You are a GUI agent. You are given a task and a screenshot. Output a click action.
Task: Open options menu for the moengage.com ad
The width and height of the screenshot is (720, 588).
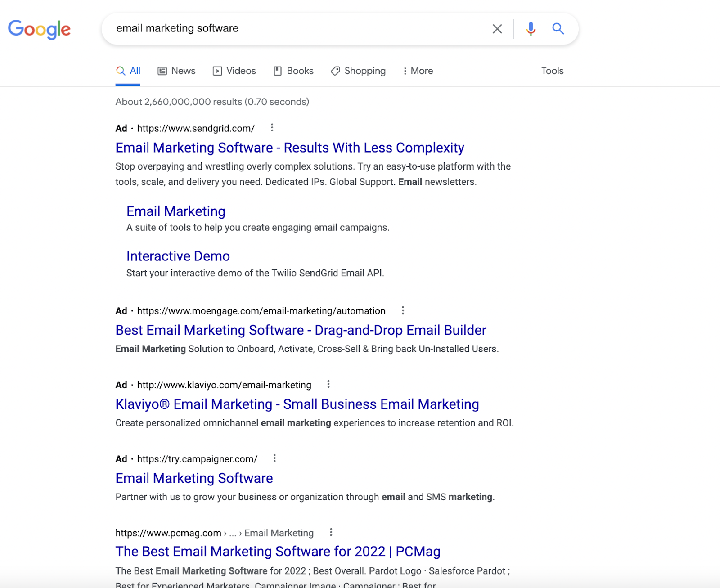pyautogui.click(x=403, y=310)
